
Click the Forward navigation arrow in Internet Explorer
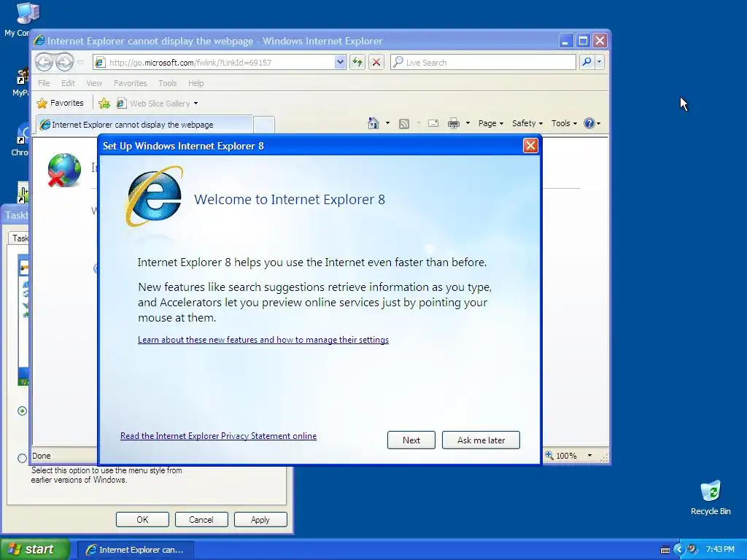pos(64,62)
